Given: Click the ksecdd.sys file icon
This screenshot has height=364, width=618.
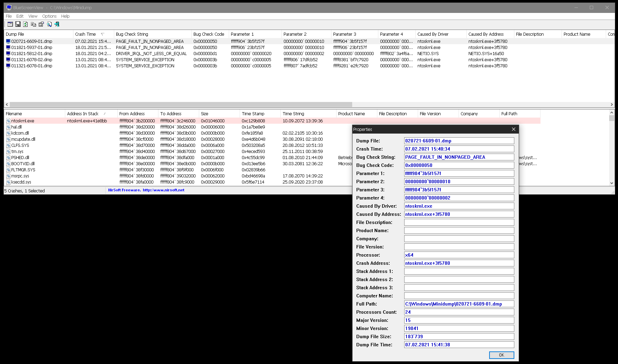Looking at the screenshot, I should (8, 182).
